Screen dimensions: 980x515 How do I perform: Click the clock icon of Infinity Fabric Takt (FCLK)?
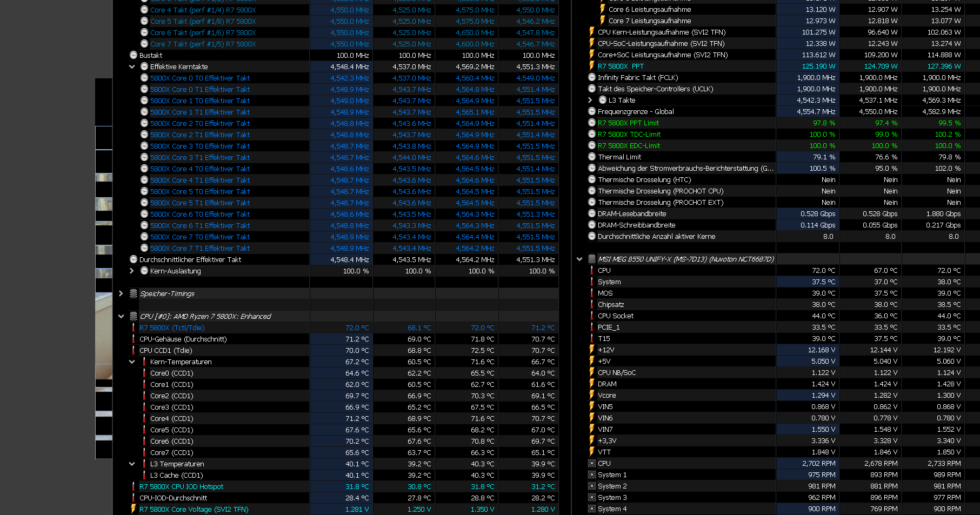tap(592, 77)
